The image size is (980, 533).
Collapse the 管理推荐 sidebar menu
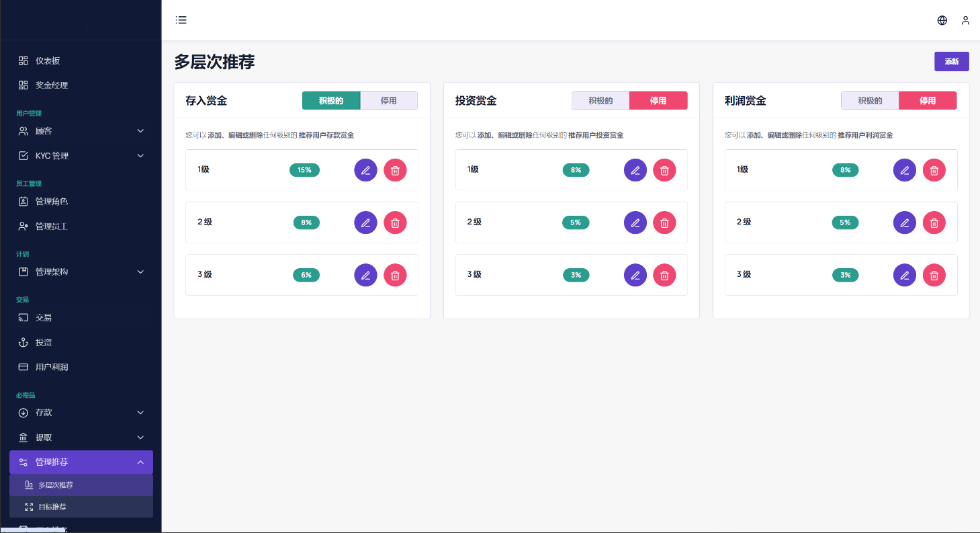(81, 462)
